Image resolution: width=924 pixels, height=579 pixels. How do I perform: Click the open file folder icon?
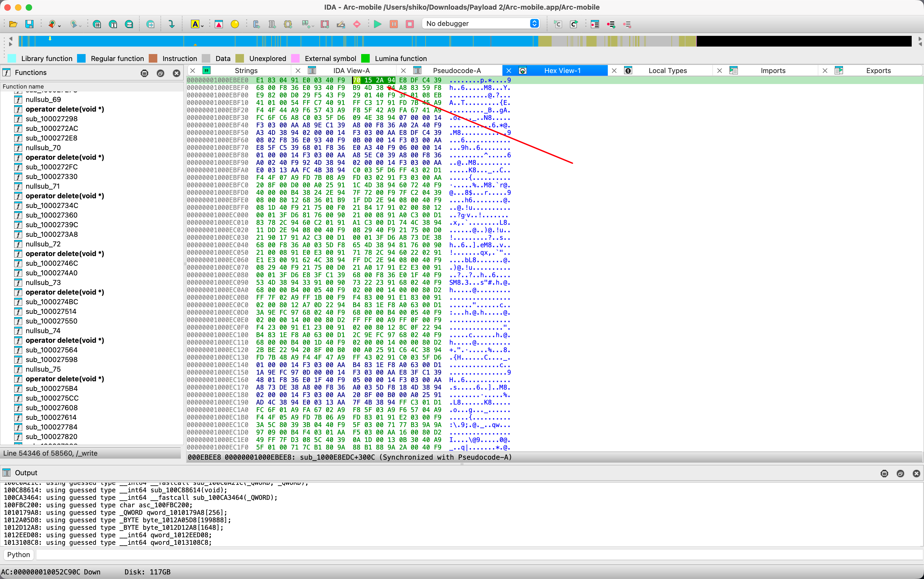coord(13,24)
